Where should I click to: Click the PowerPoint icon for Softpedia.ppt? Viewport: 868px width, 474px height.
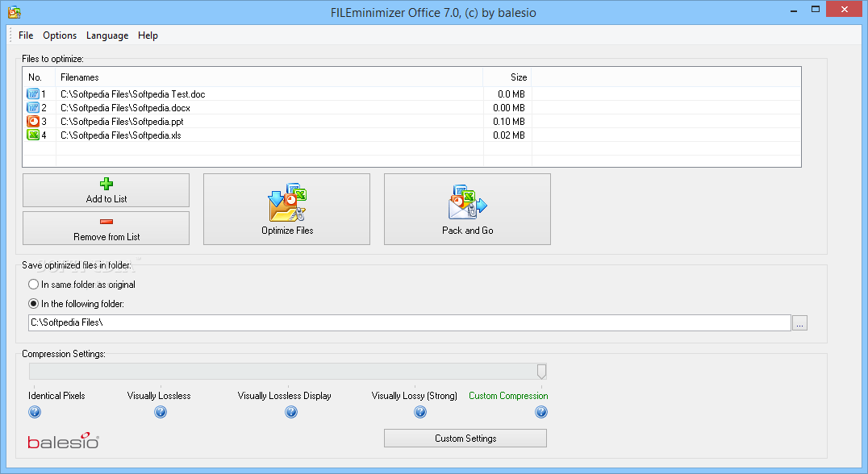(x=32, y=121)
